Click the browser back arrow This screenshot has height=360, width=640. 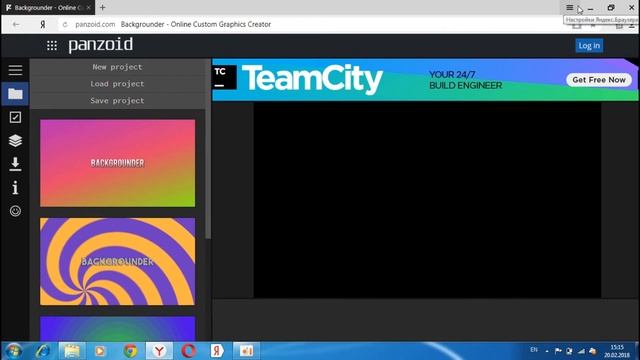coord(16,24)
